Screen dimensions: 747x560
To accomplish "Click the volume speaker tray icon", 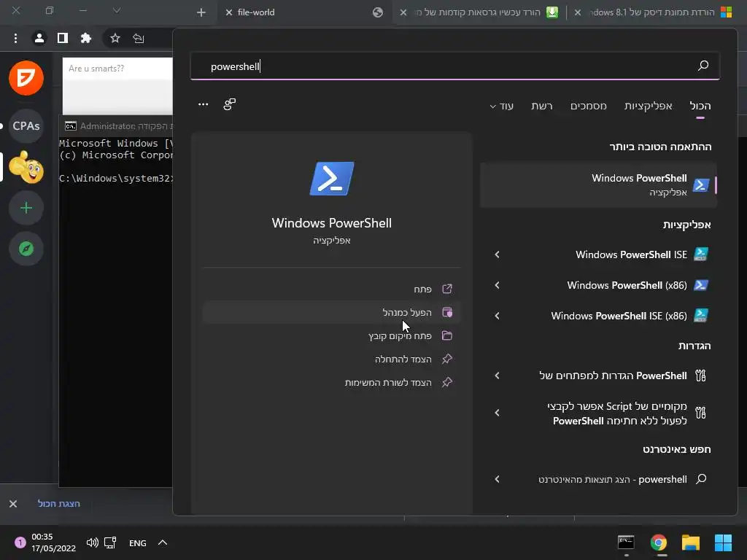I will pyautogui.click(x=93, y=542).
